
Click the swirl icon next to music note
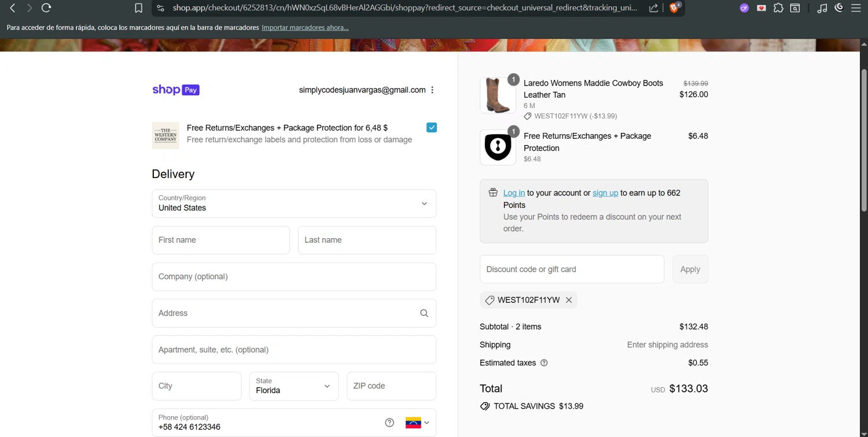(839, 8)
